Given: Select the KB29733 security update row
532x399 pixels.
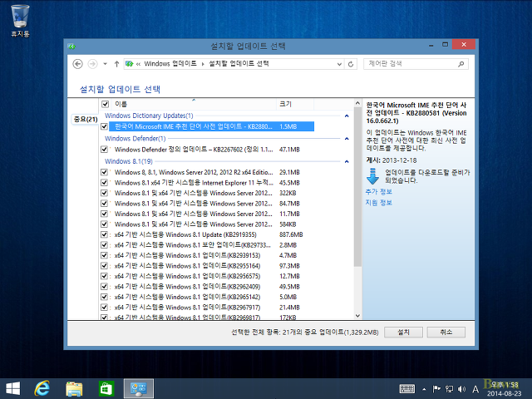Looking at the screenshot, I should point(207,245).
